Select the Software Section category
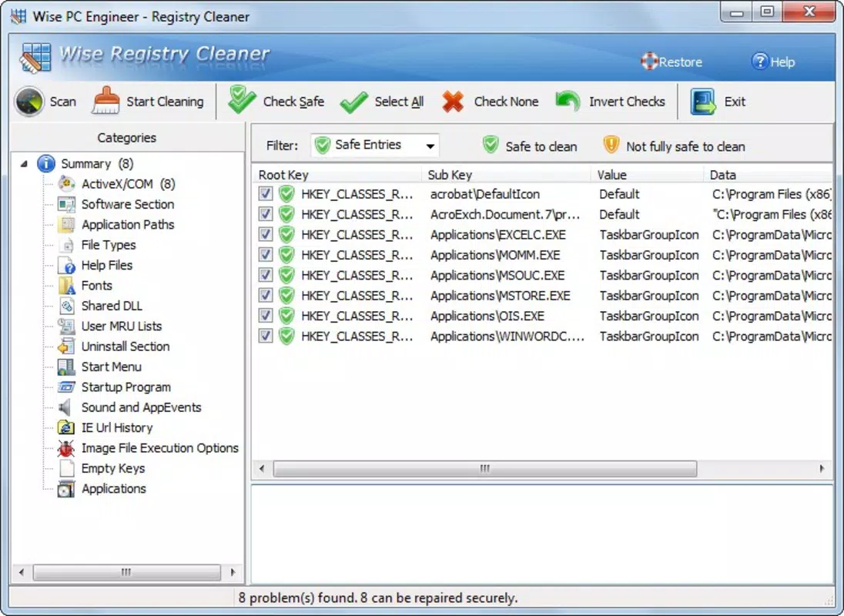Screen dimensions: 844x616 pos(128,205)
